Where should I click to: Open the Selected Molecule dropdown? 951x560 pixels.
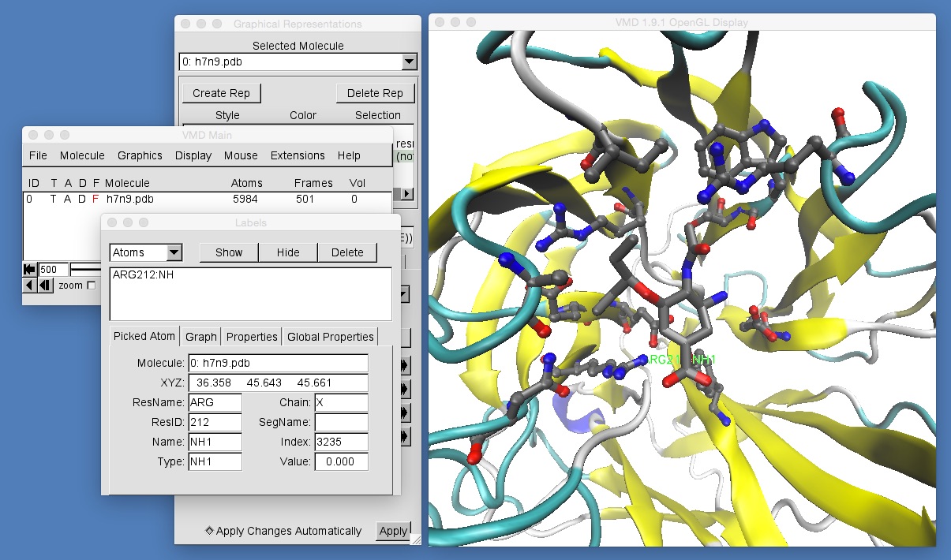(408, 62)
